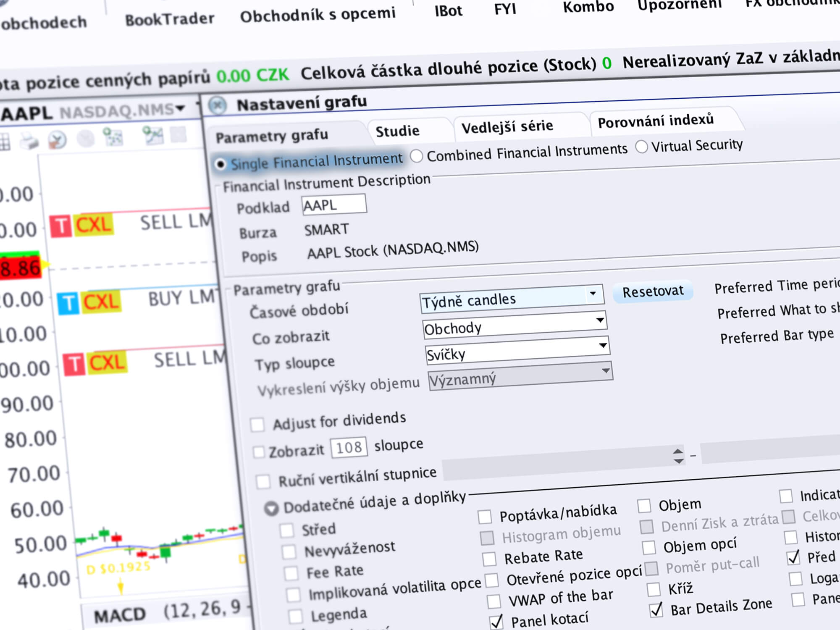Click the Resetovat button
The width and height of the screenshot is (840, 630).
653,291
